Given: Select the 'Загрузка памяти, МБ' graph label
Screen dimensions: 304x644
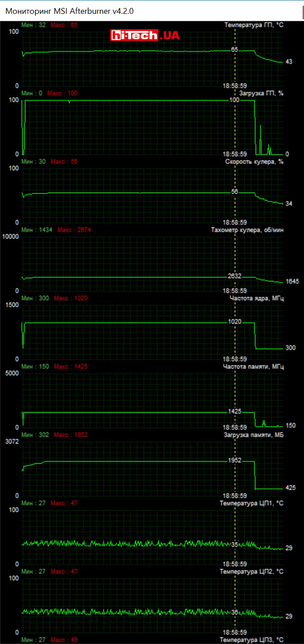Looking at the screenshot, I should [254, 435].
